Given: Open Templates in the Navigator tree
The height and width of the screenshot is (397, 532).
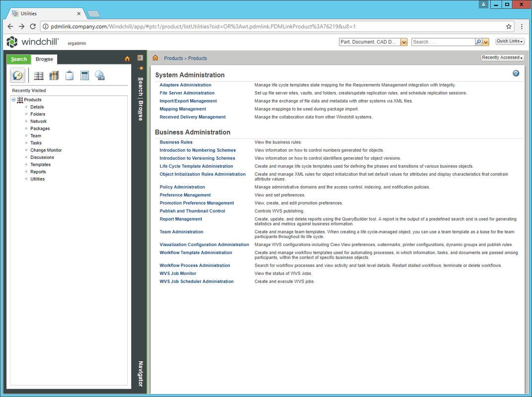Looking at the screenshot, I should click(x=40, y=164).
